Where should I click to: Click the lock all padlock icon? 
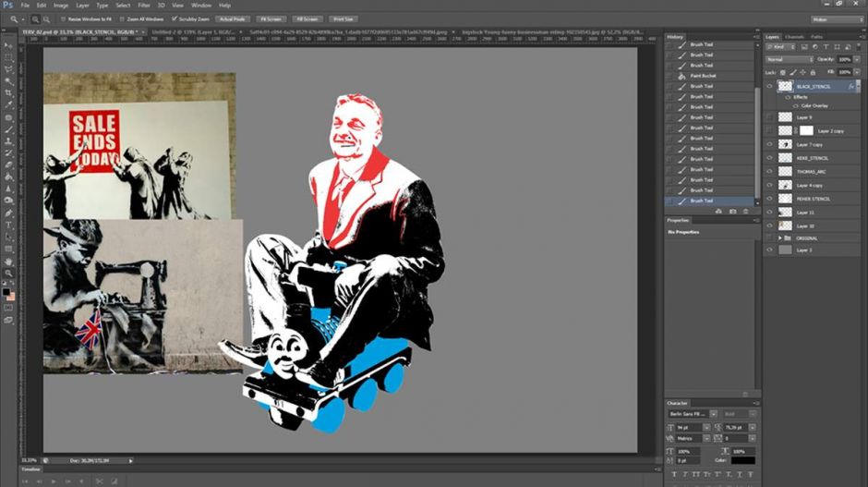click(813, 73)
